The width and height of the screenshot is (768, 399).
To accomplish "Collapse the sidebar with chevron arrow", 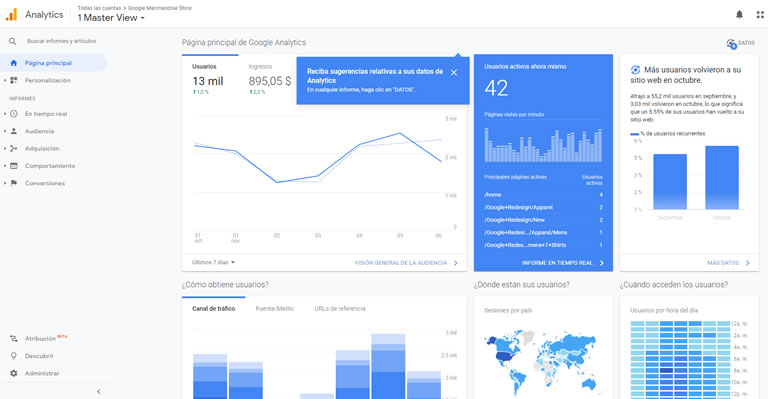I will [x=98, y=391].
